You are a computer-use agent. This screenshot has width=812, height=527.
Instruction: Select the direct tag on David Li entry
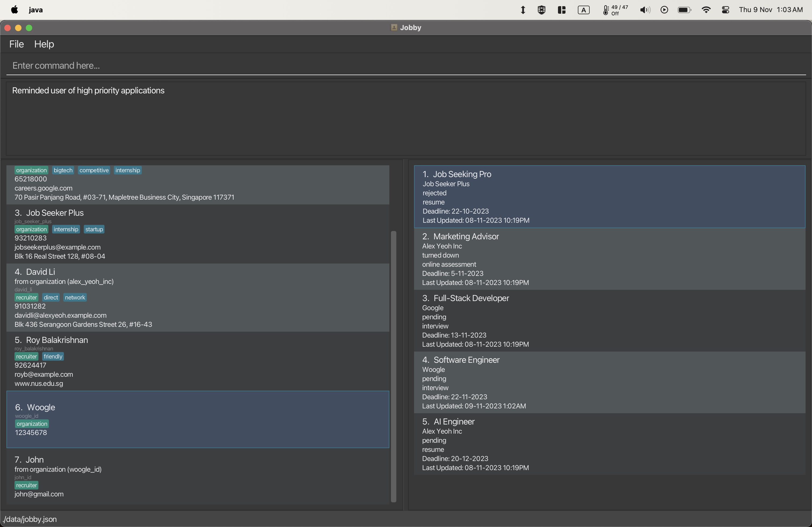coord(50,297)
